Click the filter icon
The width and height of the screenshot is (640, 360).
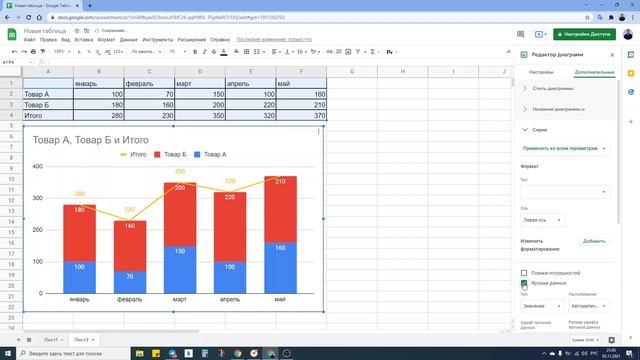358,52
